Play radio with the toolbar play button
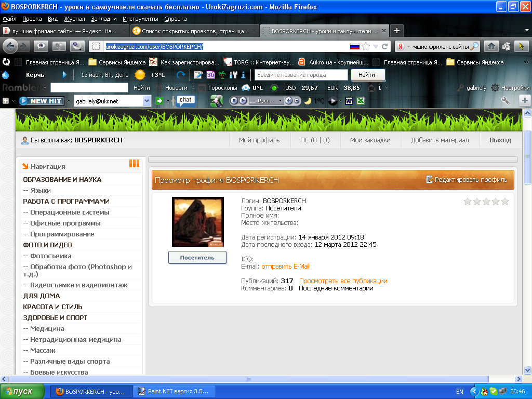 (x=243, y=101)
